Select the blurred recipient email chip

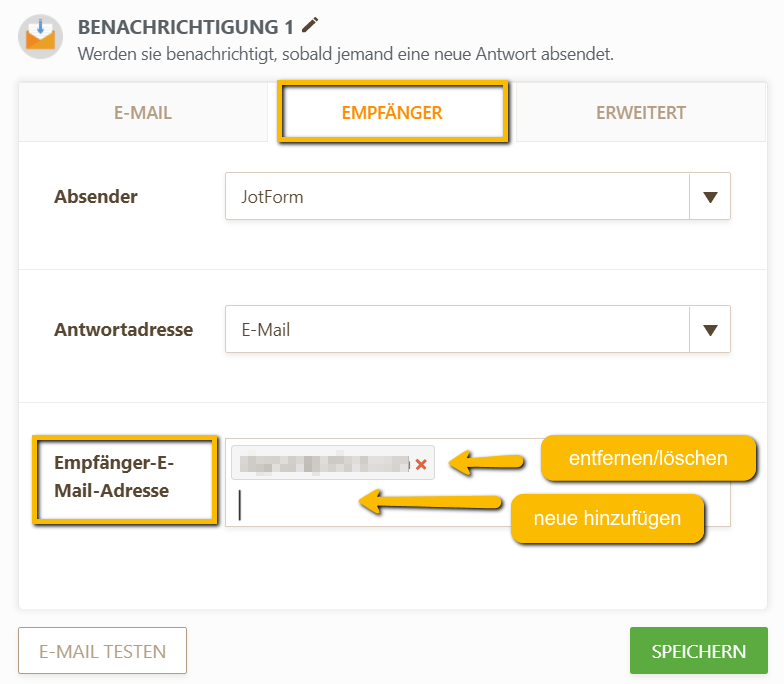click(332, 462)
